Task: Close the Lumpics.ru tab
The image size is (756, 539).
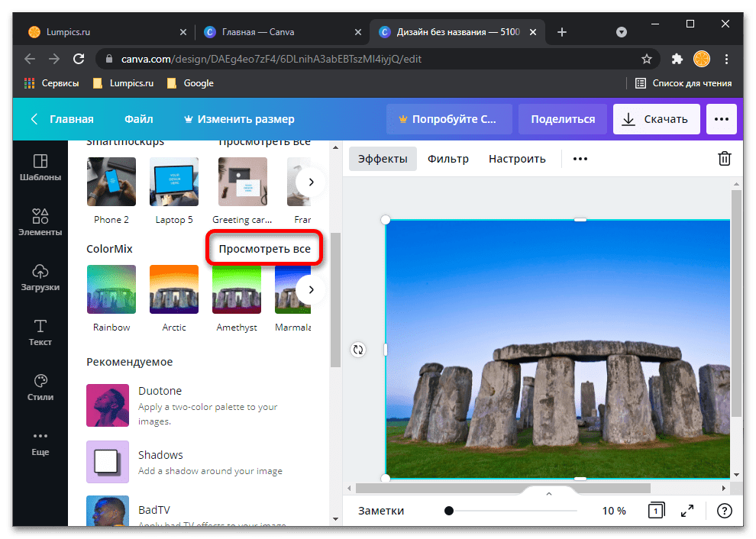Action: click(183, 32)
